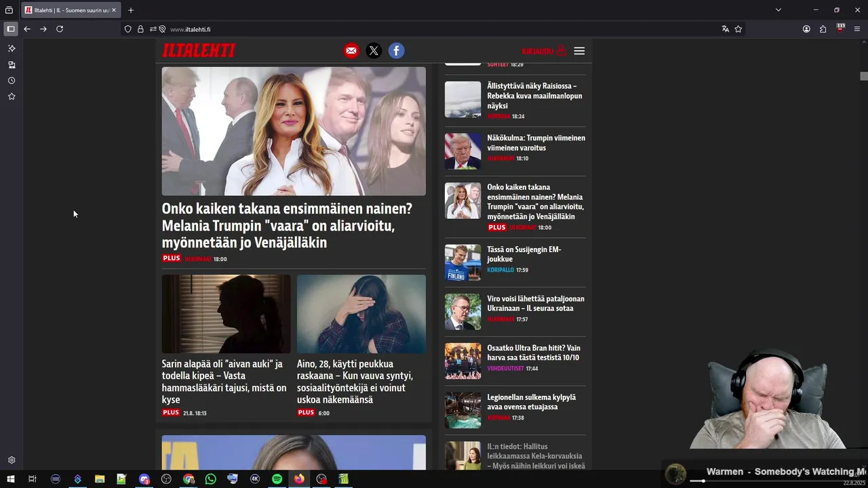The width and height of the screenshot is (868, 488).
Task: Open "Tässä on Susijengin EM-joukkue" story
Action: pos(524,254)
